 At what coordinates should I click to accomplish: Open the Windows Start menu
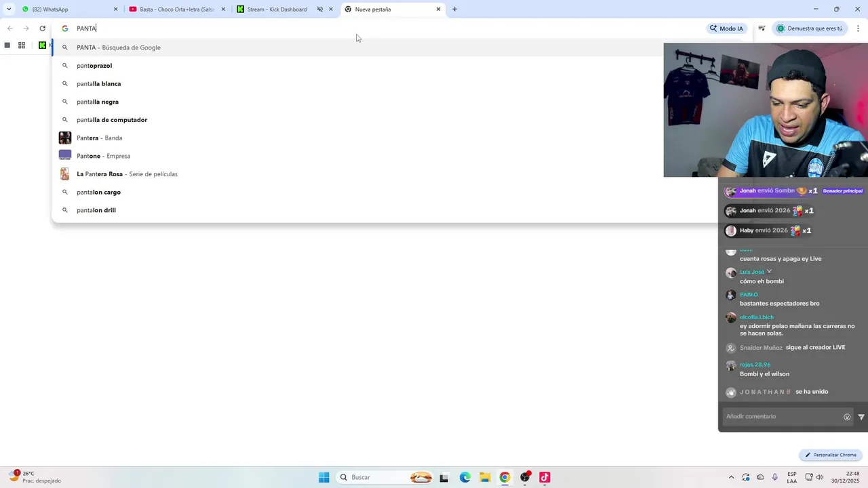pos(324,477)
